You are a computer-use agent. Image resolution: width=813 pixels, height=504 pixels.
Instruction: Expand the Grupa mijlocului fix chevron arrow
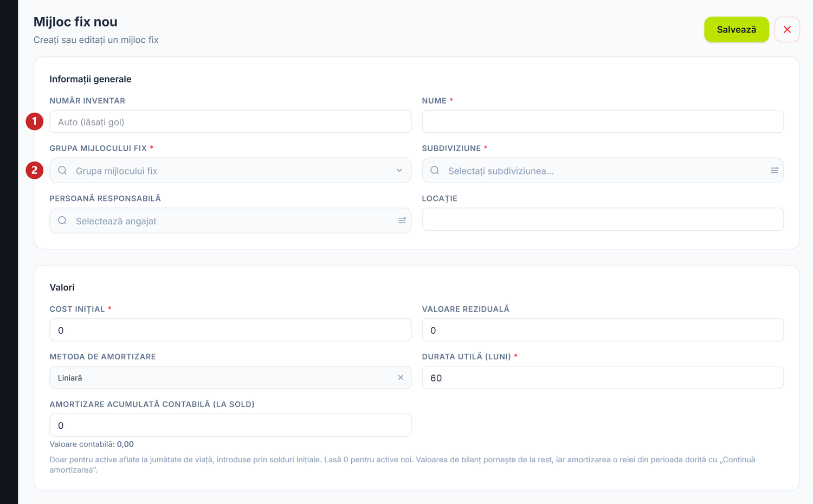399,171
